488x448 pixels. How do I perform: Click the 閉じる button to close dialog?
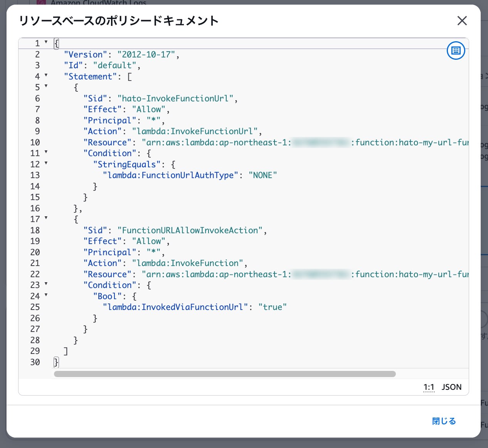(x=443, y=421)
